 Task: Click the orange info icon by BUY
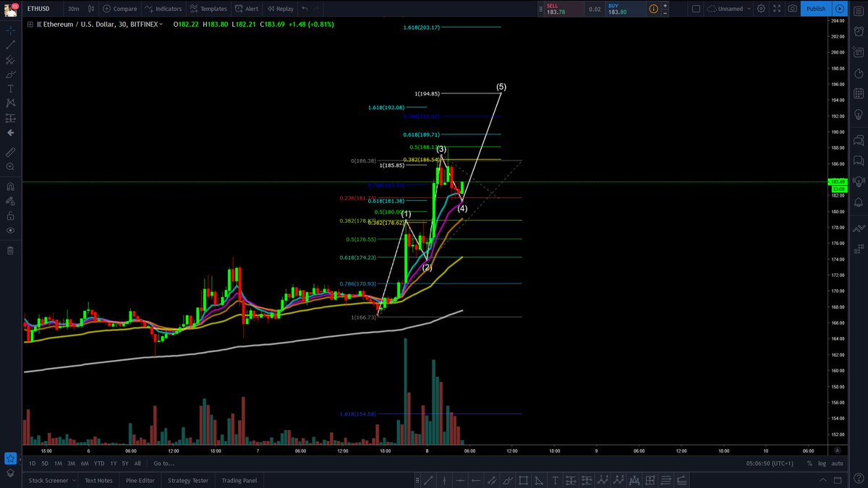(x=654, y=9)
